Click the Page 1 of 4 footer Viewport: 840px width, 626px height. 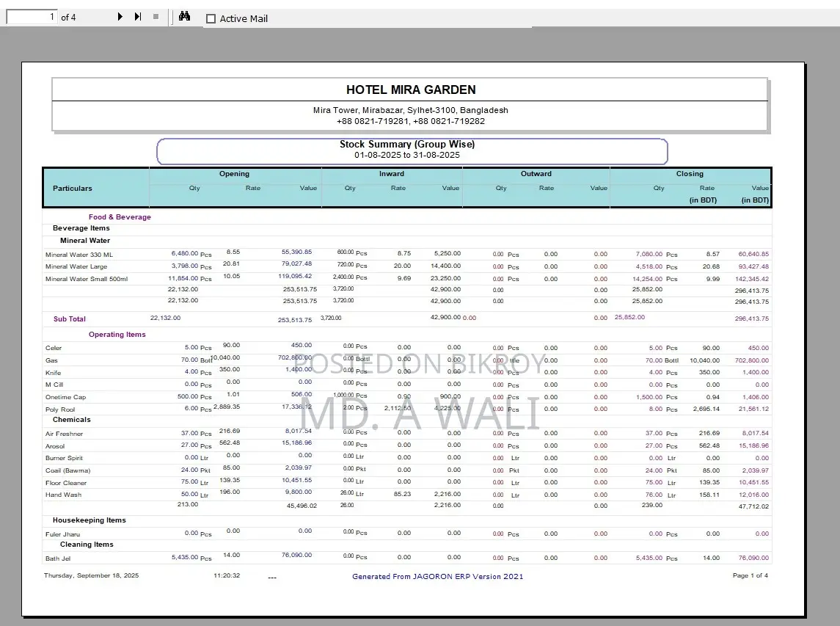click(750, 575)
